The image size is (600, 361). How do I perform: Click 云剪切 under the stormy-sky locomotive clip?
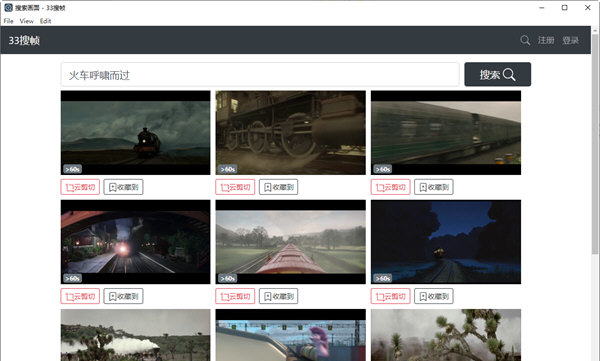[80, 187]
